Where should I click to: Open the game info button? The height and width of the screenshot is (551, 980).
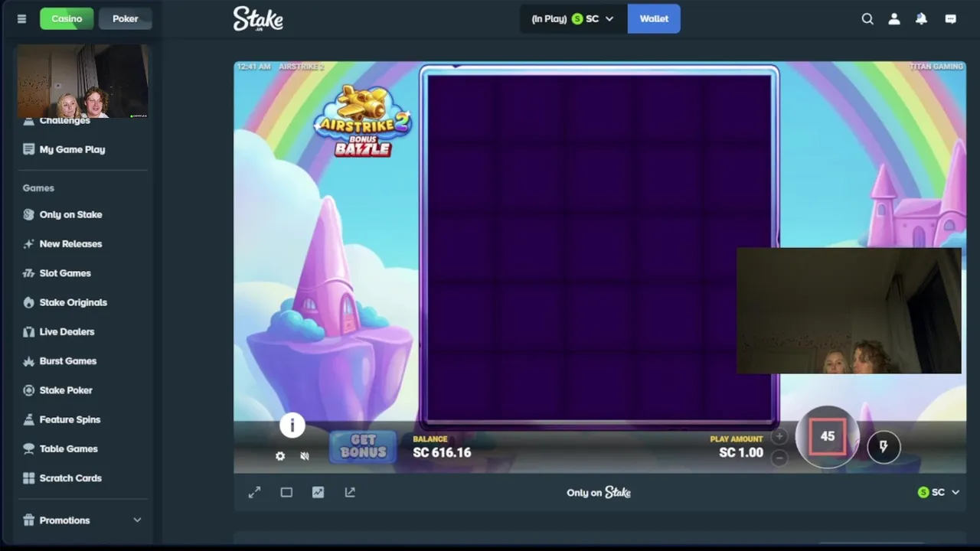tap(292, 425)
